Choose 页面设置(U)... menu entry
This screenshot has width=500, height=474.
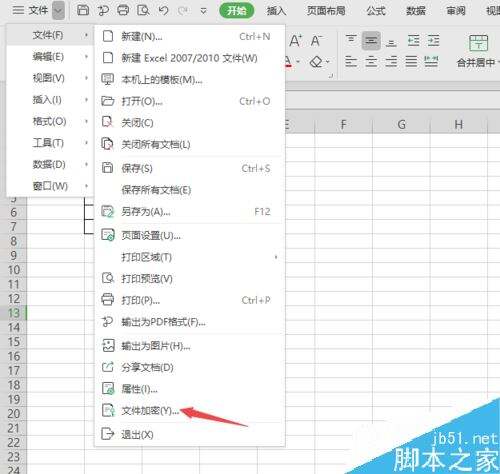coord(190,235)
